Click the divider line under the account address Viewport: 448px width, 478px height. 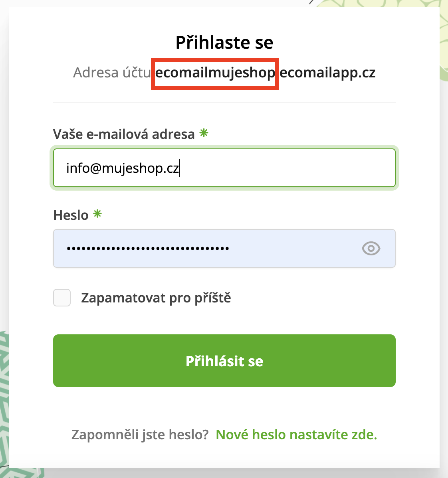[224, 103]
